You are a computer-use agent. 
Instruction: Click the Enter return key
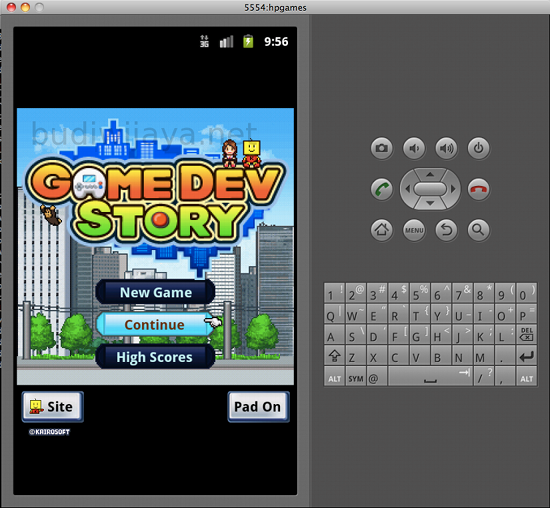coord(526,356)
